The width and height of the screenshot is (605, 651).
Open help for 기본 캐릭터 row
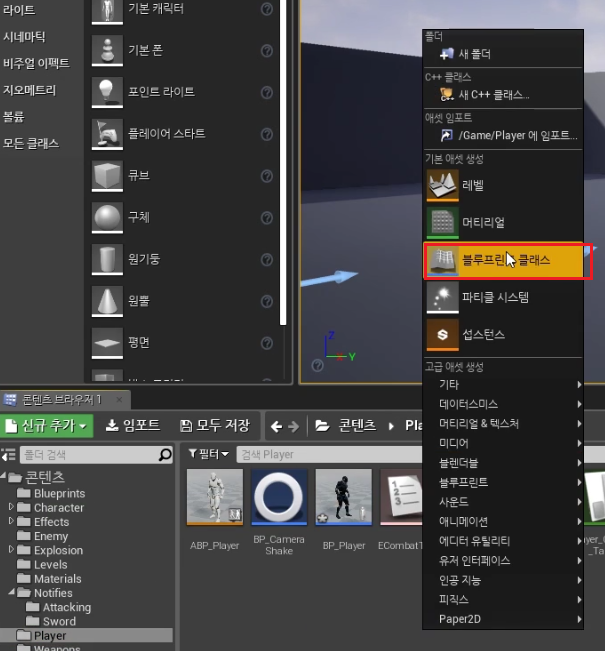[267, 9]
